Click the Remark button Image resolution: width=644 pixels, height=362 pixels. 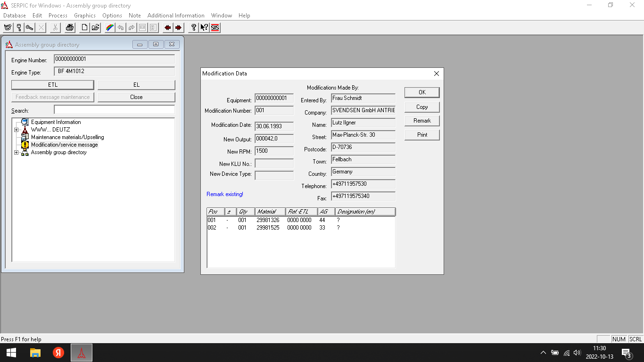point(422,121)
